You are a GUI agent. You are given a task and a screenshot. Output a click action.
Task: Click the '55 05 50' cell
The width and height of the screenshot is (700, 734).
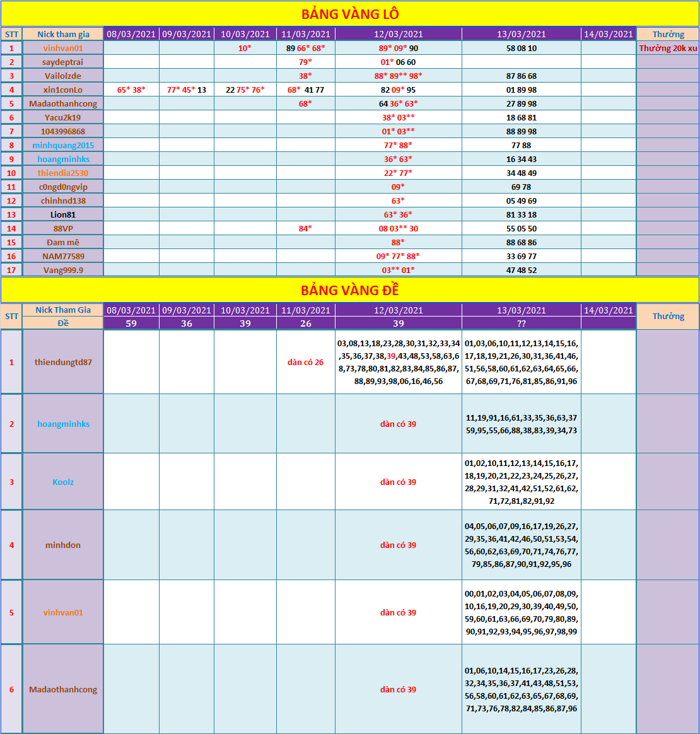521,228
